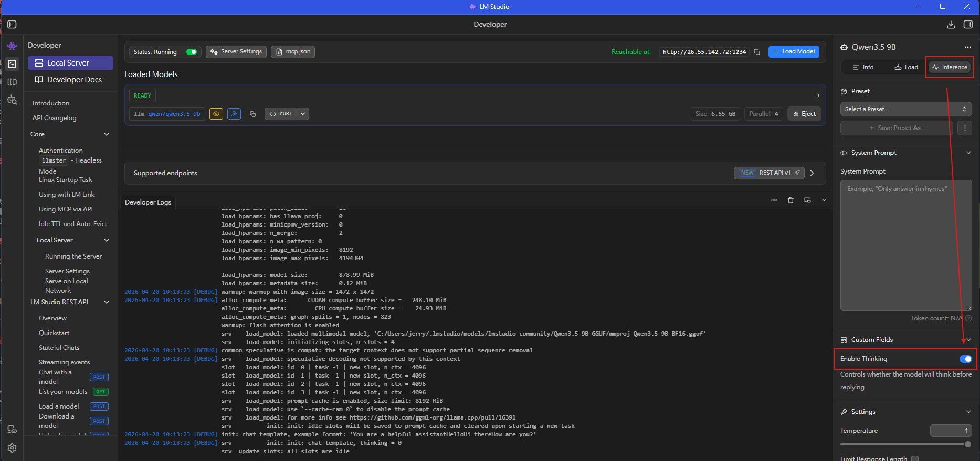Click the tool-use hammer badge on qwen model

point(234,114)
